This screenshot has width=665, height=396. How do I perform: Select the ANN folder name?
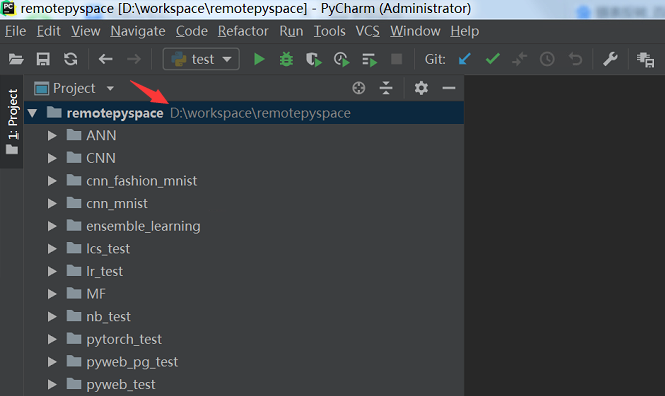tap(101, 136)
